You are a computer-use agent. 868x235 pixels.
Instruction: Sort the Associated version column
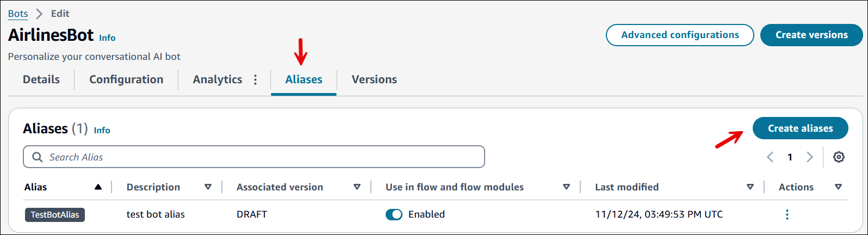[x=357, y=187]
